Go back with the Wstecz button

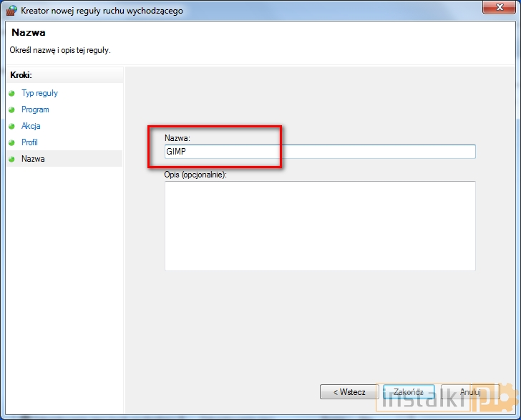pyautogui.click(x=349, y=392)
